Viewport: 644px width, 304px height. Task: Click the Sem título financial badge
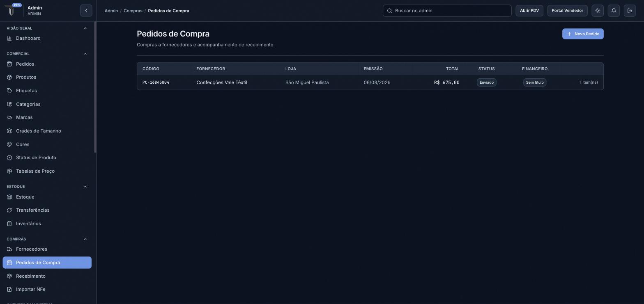(x=535, y=82)
